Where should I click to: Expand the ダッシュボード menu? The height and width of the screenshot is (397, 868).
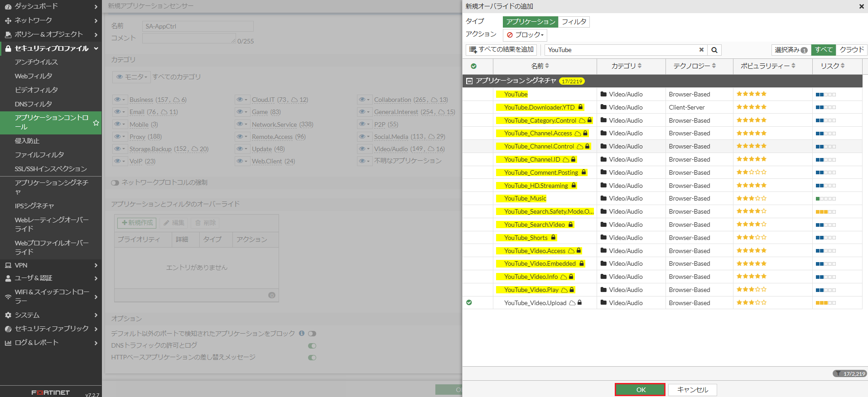click(x=51, y=7)
